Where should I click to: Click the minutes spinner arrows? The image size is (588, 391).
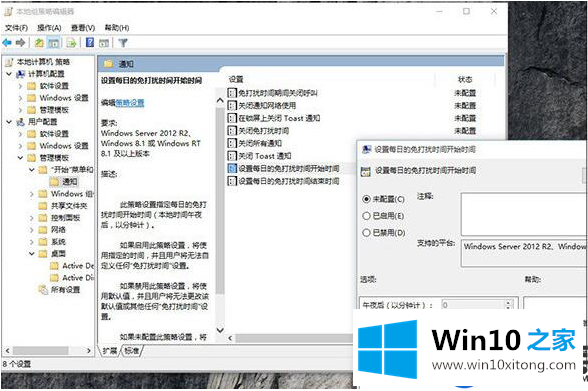click(509, 304)
